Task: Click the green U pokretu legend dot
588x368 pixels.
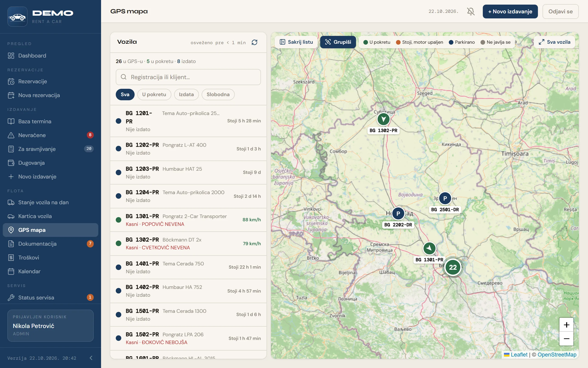Action: click(366, 42)
